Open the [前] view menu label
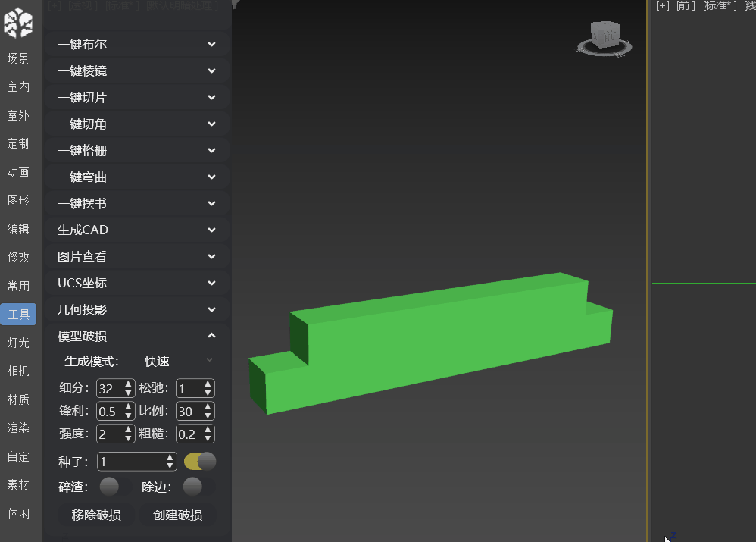Screen dimensions: 756x542 pyautogui.click(x=686, y=6)
